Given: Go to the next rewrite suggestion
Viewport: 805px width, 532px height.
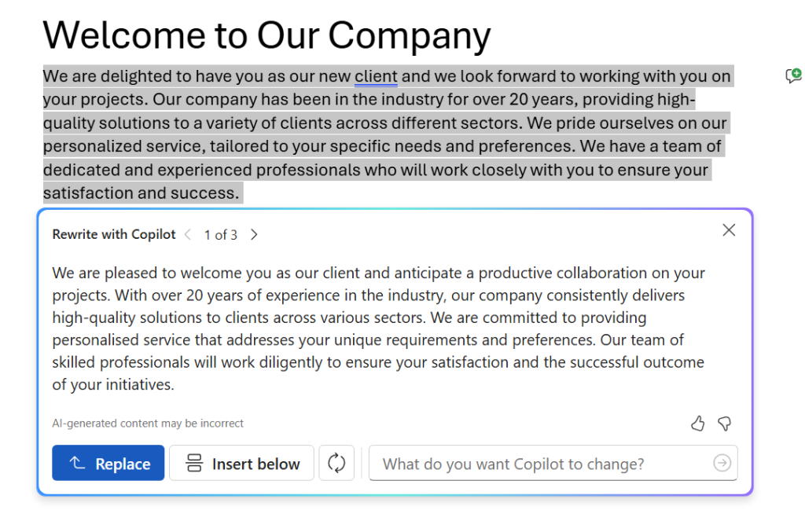Looking at the screenshot, I should point(253,234).
